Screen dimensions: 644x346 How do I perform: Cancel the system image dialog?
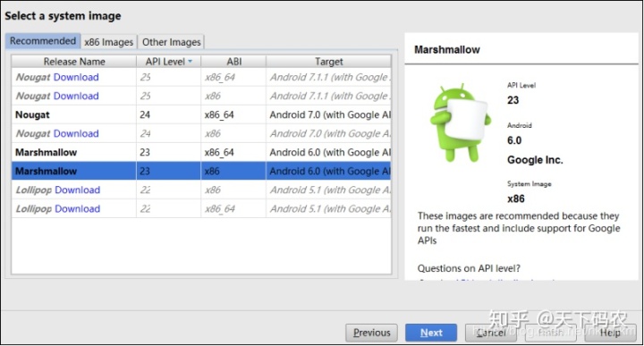click(x=491, y=333)
